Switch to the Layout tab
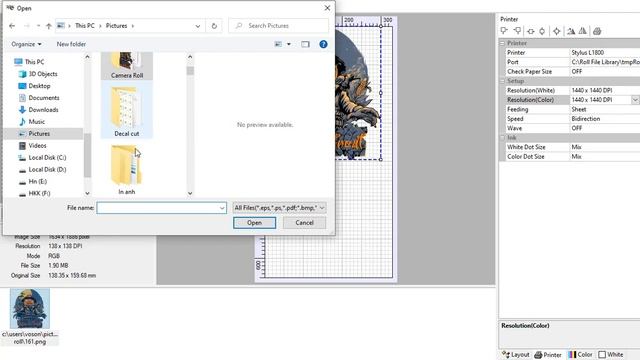 tap(516, 355)
